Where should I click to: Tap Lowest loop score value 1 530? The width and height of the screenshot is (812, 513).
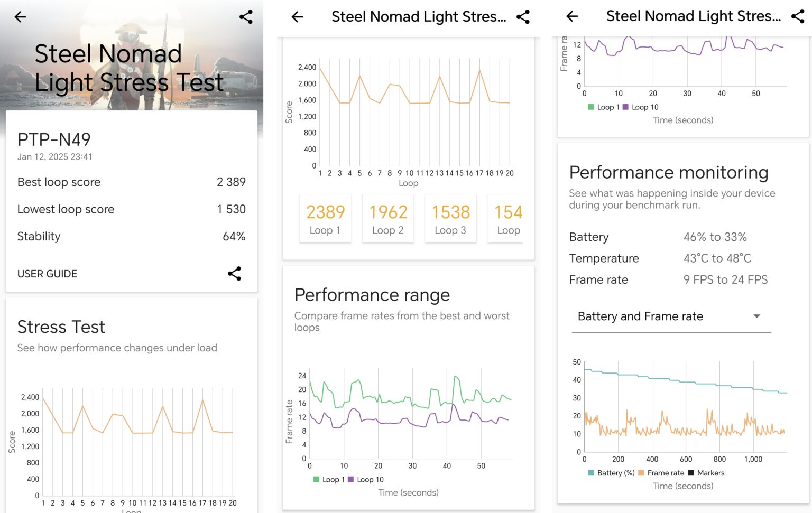[231, 209]
